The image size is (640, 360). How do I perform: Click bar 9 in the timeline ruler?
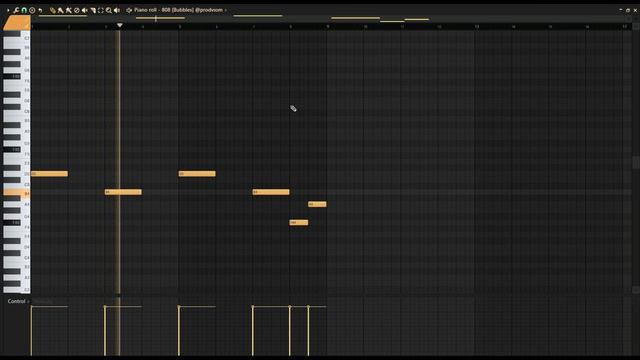[x=328, y=27]
